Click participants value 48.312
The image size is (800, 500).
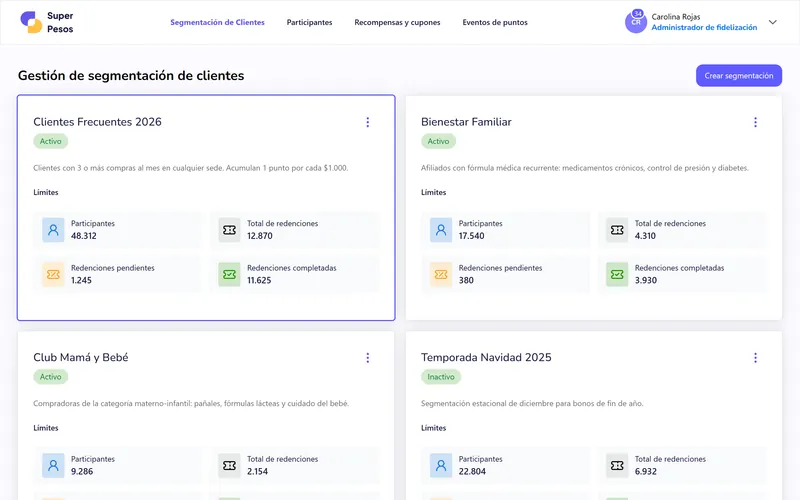tap(84, 236)
